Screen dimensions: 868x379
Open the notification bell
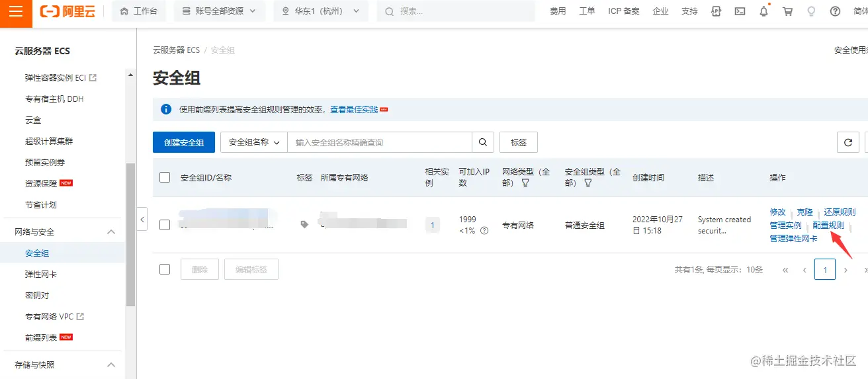[764, 11]
